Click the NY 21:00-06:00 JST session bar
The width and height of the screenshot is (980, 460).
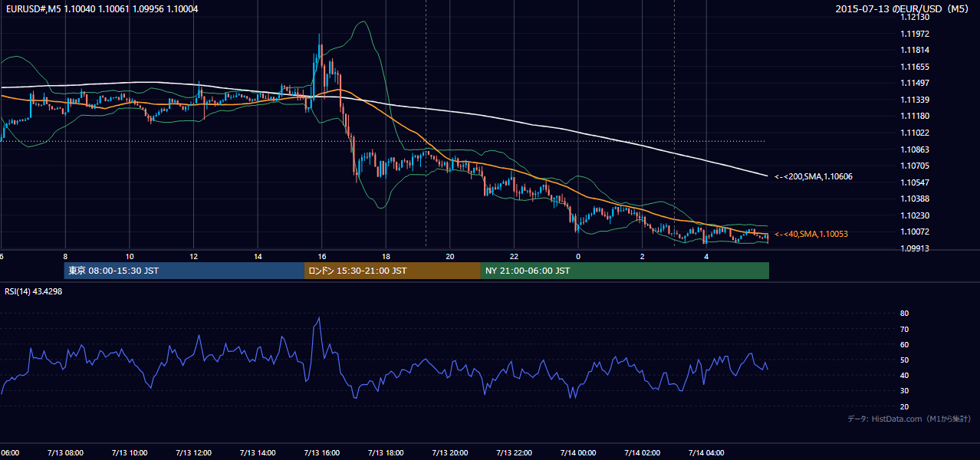point(625,271)
